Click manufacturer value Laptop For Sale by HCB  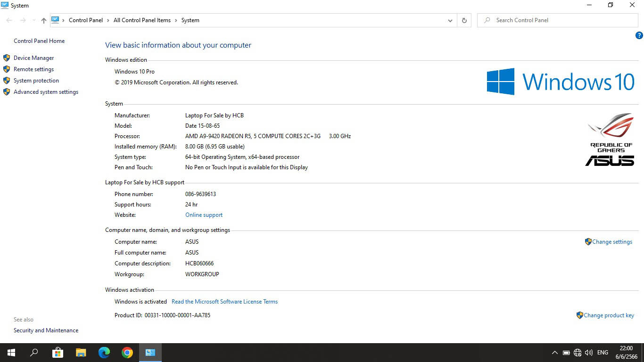coord(215,115)
